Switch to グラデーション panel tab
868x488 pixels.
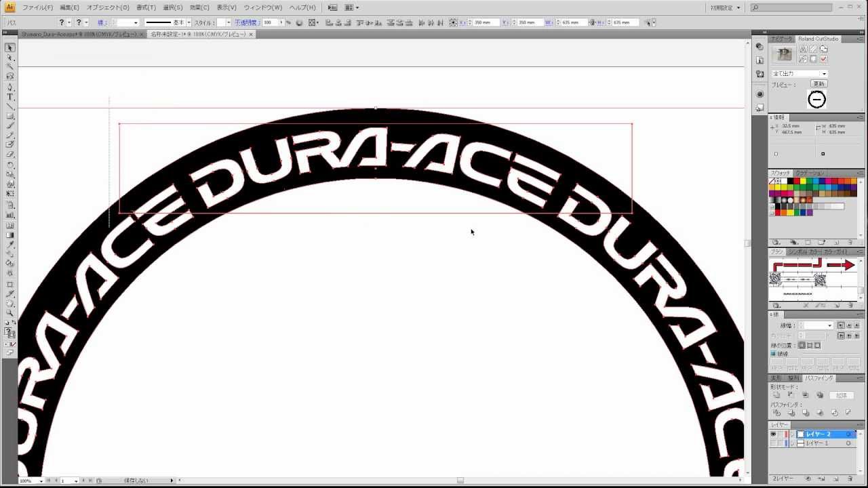[x=809, y=173]
